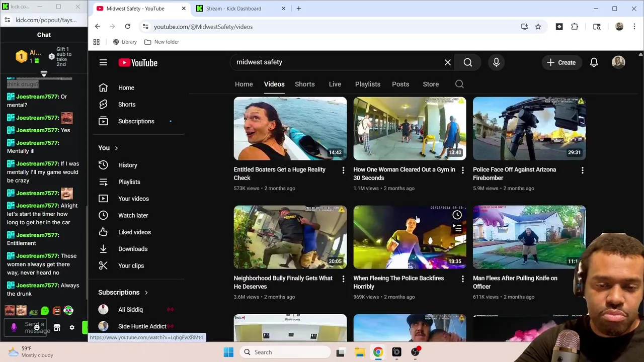Open the YouTube account avatar menu
The width and height of the screenshot is (644, 362).
coord(618,62)
